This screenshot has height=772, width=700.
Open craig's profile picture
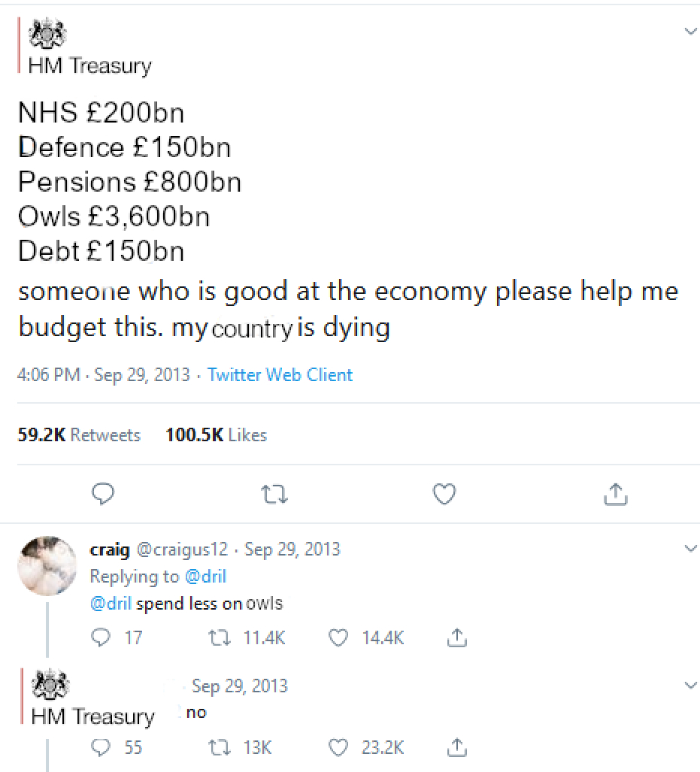tap(47, 565)
